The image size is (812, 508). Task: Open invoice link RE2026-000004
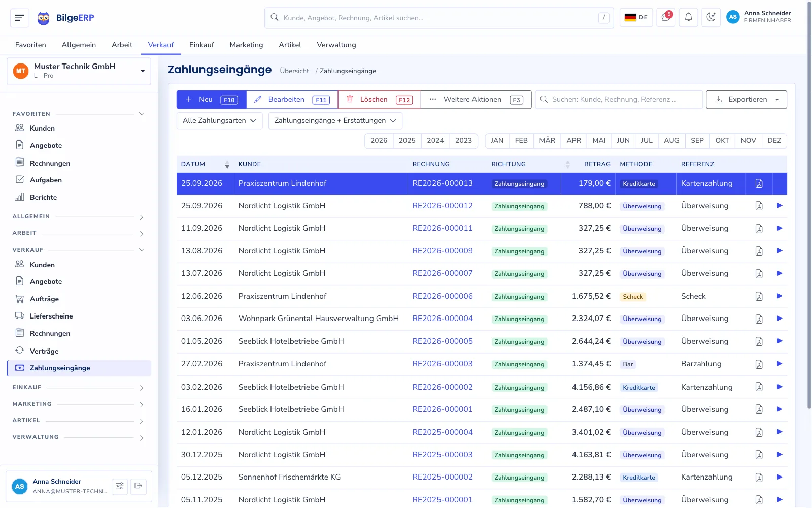(x=443, y=319)
